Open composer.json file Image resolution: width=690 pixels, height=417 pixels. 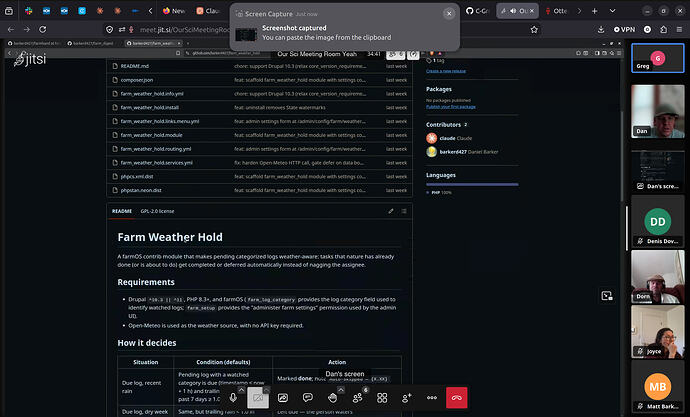pyautogui.click(x=137, y=80)
